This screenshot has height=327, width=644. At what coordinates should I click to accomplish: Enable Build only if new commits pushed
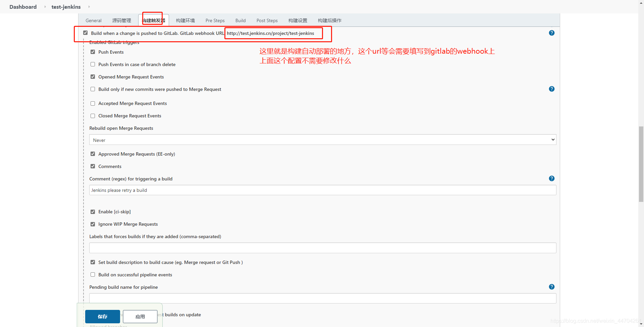(93, 89)
